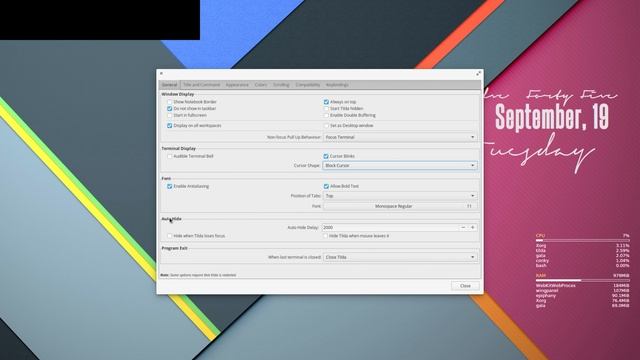Enable Show Notebook Border checkbox
This screenshot has height=360, width=640.
point(169,102)
